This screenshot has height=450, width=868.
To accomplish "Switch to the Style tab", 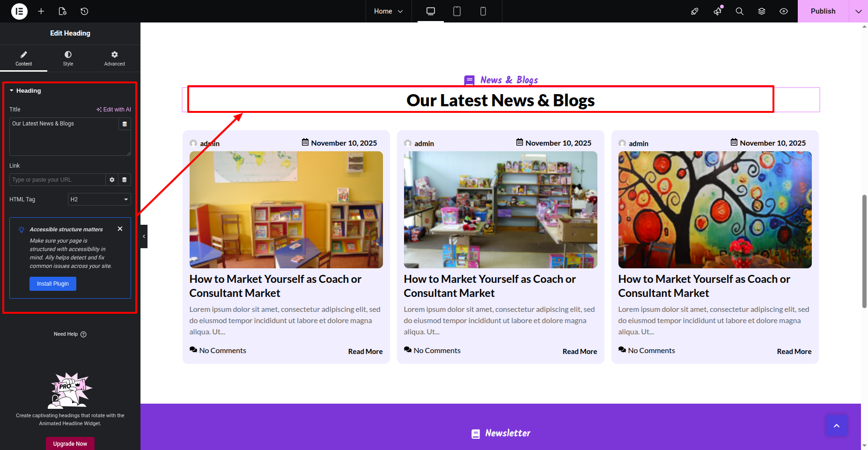I will 68,59.
